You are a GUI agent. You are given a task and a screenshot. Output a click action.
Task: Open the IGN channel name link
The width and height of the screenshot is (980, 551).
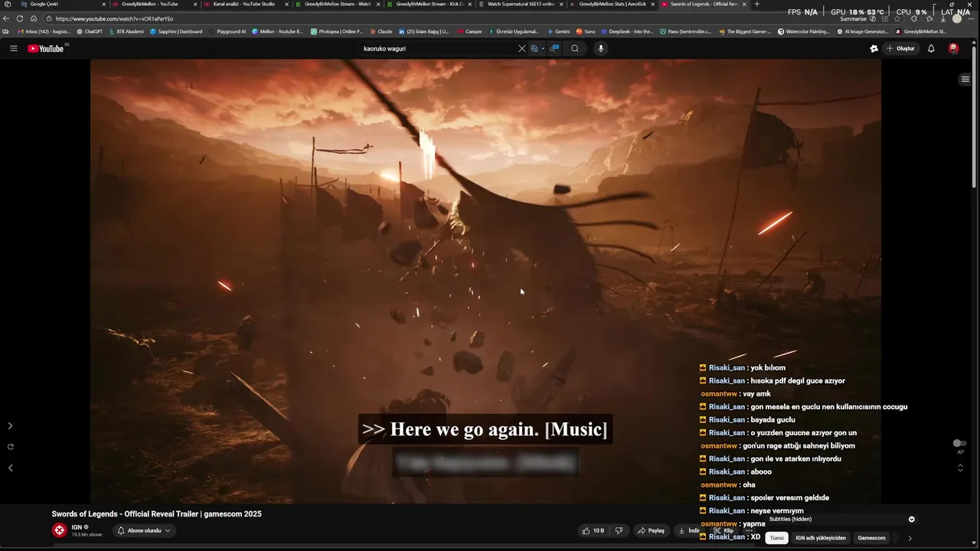tap(77, 527)
